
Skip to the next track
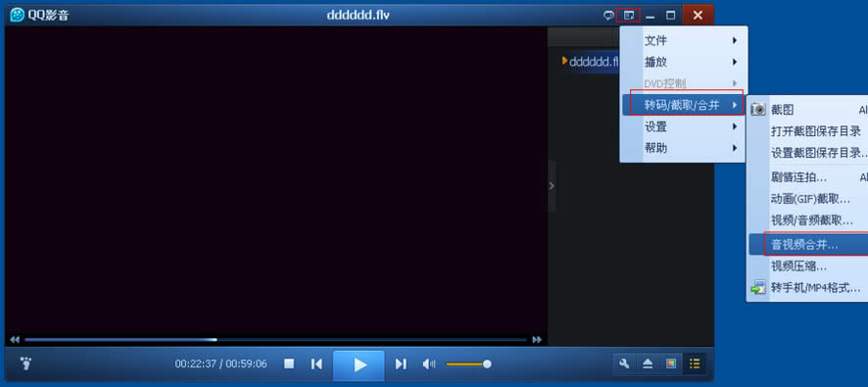[x=401, y=363]
